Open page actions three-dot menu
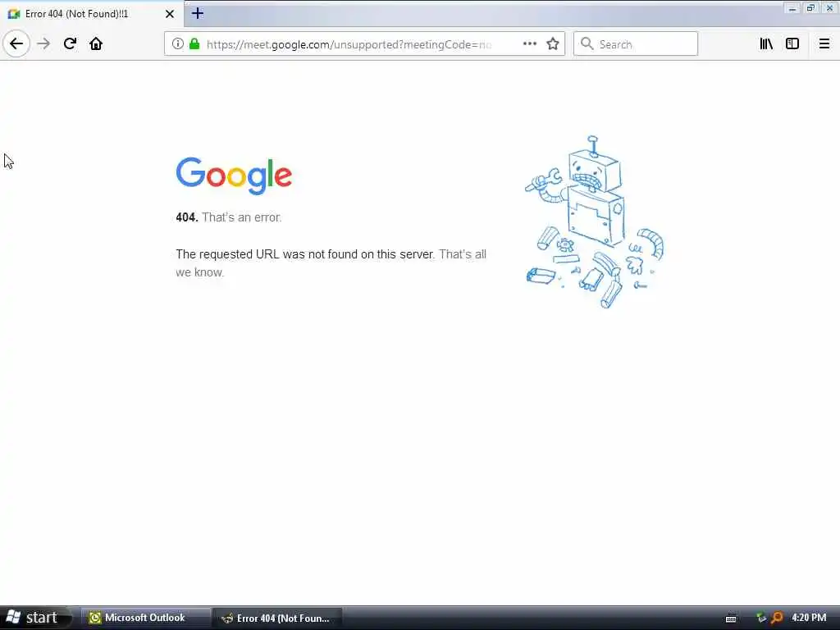 529,44
